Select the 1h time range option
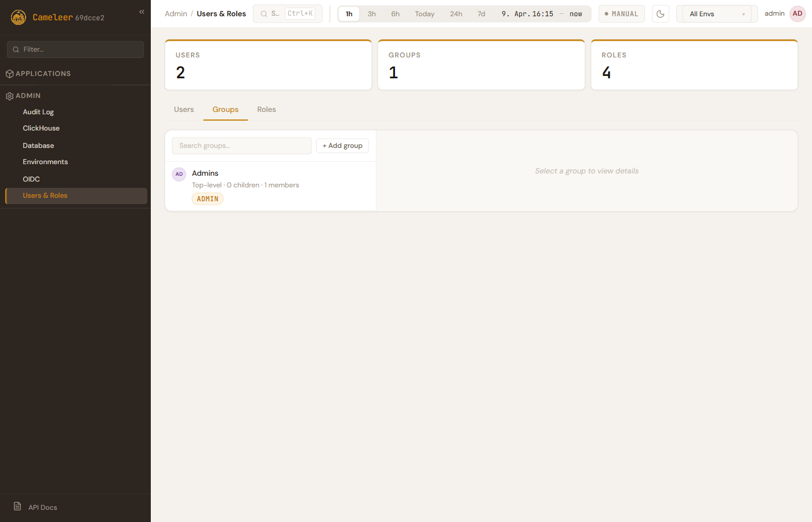This screenshot has width=812, height=522. point(349,14)
